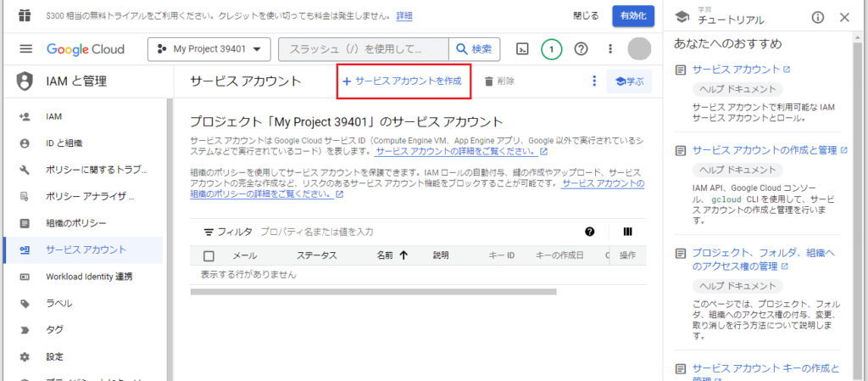Click the フィルタ filter icon
Screen dimensions: 868x381
[209, 232]
